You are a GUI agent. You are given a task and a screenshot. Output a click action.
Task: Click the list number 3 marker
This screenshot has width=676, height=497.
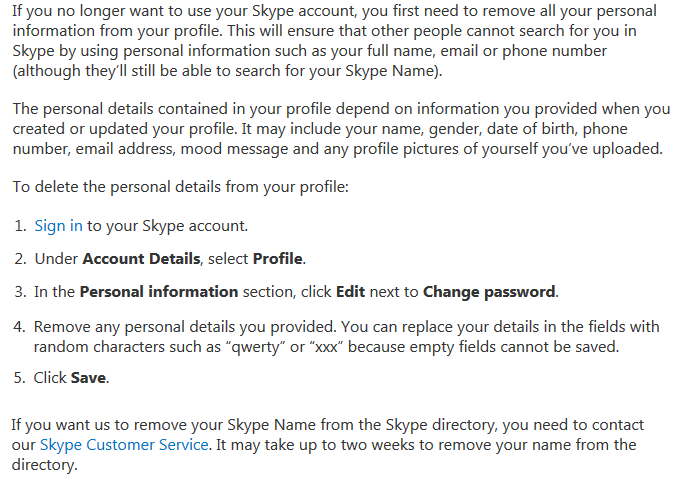20,292
